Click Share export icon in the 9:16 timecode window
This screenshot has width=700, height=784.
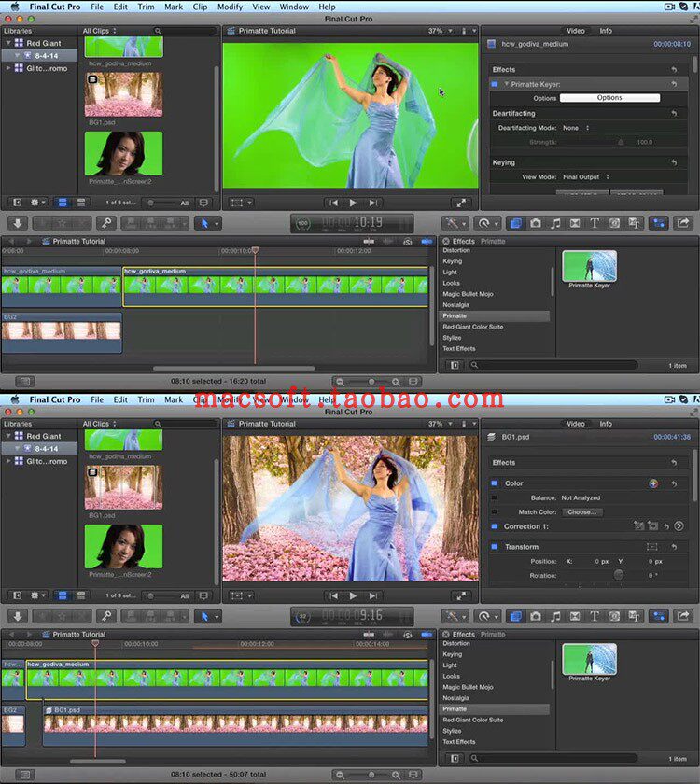pyautogui.click(x=683, y=616)
